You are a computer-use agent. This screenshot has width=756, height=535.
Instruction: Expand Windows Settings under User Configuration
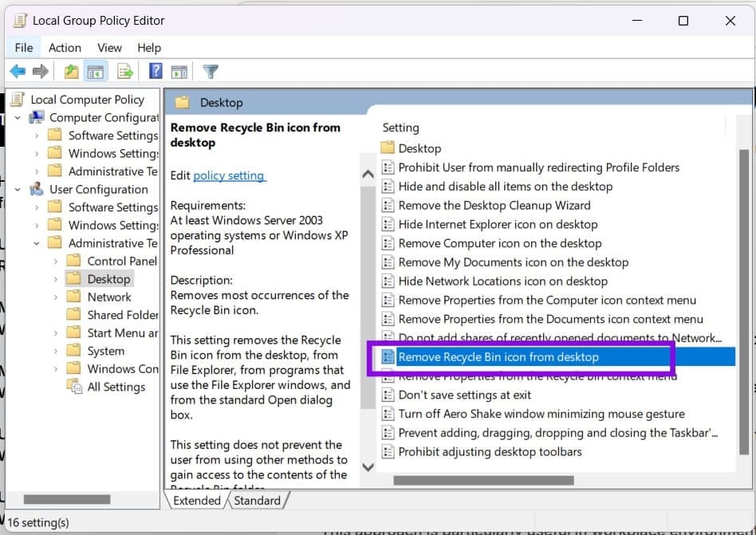pos(37,225)
